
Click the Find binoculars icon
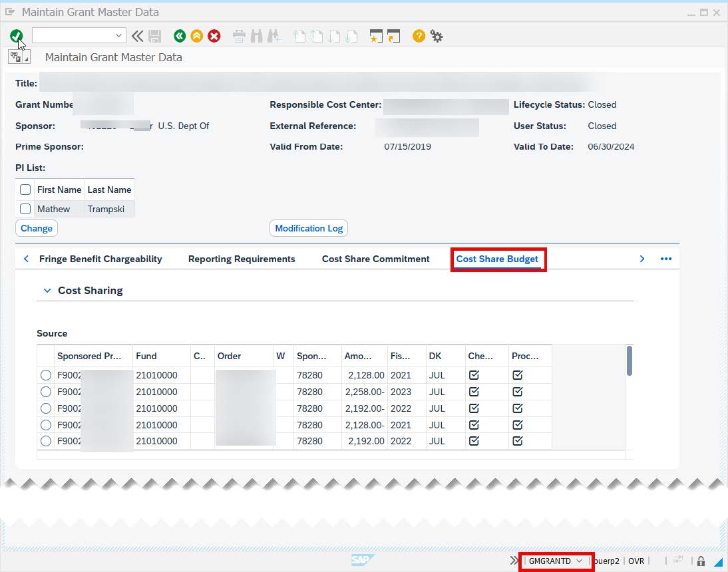point(257,36)
